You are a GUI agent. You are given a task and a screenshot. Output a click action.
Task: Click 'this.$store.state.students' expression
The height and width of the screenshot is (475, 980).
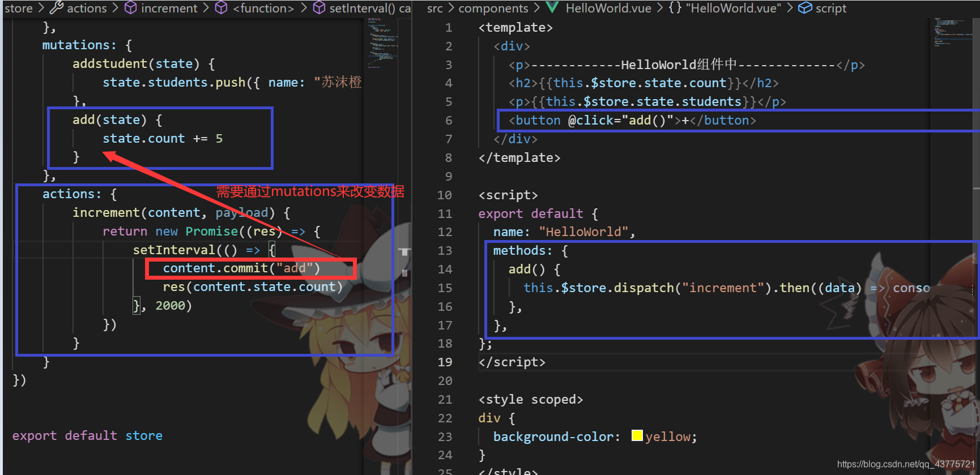[x=644, y=101]
